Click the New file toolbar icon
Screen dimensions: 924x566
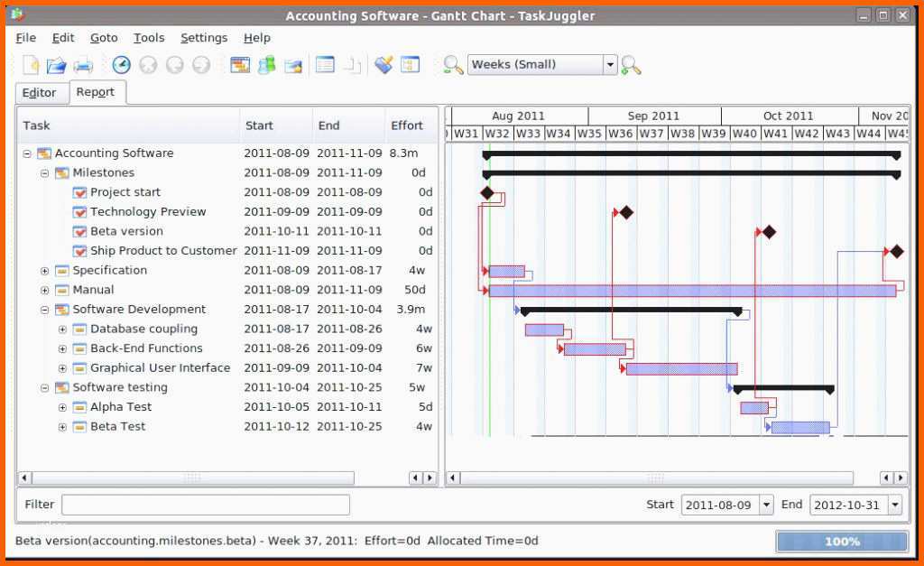pos(31,65)
